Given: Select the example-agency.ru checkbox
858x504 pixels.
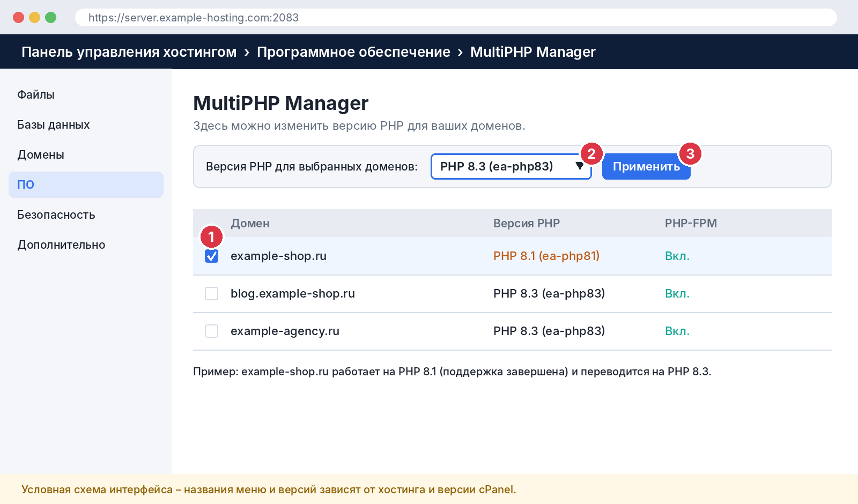Looking at the screenshot, I should point(212,331).
